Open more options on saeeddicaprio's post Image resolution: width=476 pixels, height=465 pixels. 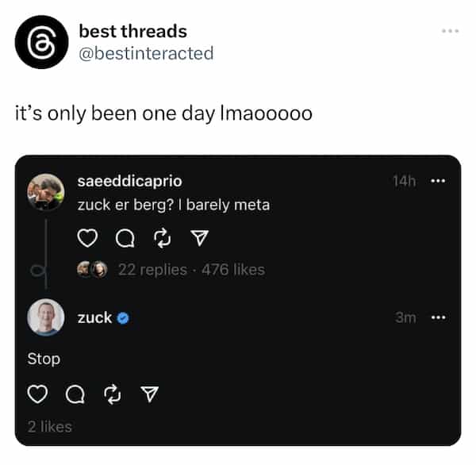click(x=438, y=181)
